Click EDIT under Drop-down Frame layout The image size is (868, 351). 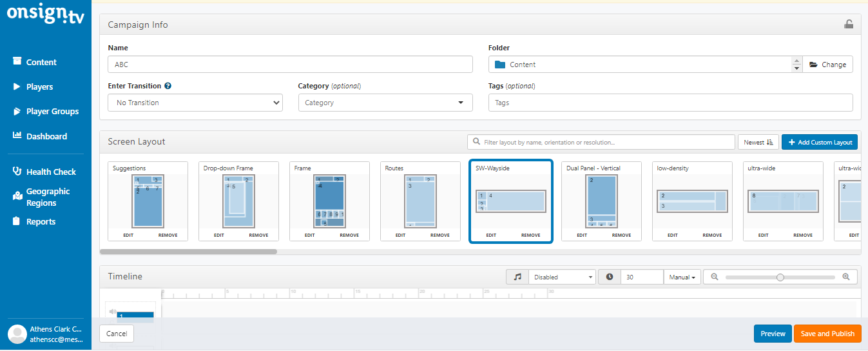(219, 236)
